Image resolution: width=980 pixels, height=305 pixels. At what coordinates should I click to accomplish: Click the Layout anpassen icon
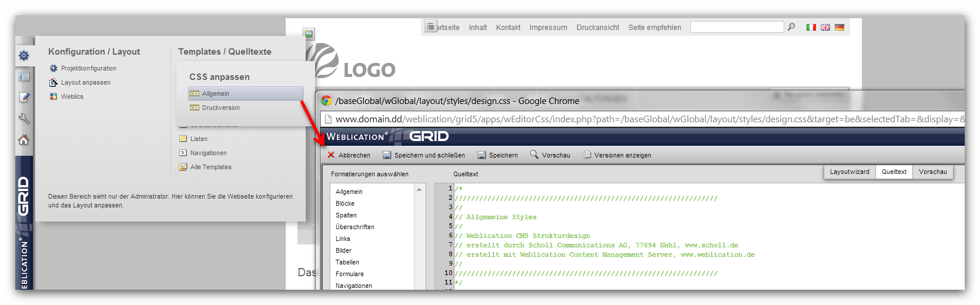(53, 82)
